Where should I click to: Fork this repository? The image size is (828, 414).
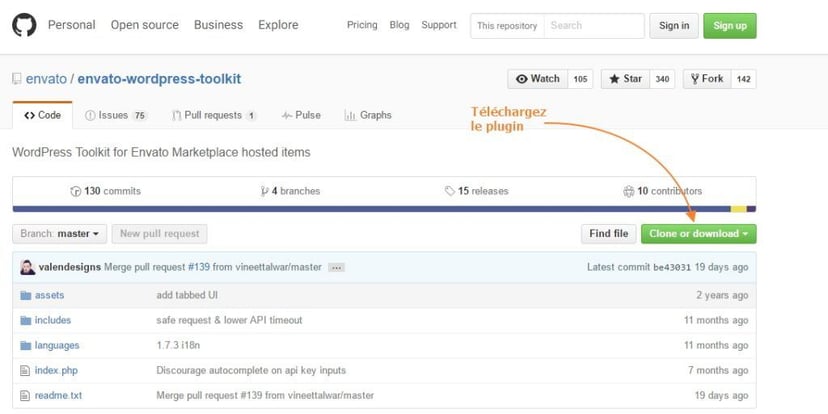point(707,79)
